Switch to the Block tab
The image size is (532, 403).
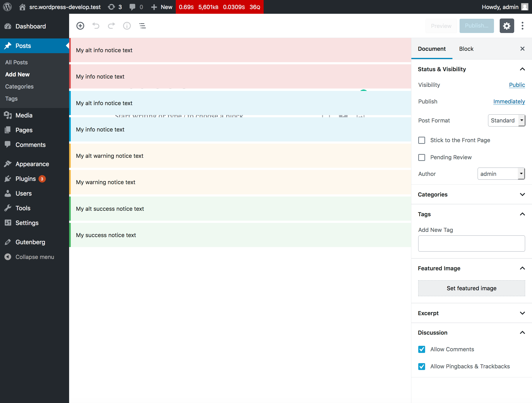click(466, 49)
